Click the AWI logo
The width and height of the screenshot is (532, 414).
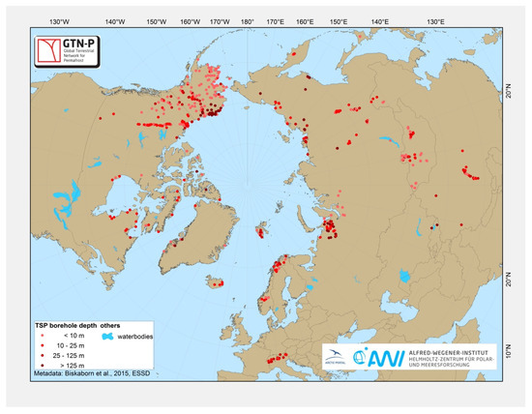coord(378,358)
